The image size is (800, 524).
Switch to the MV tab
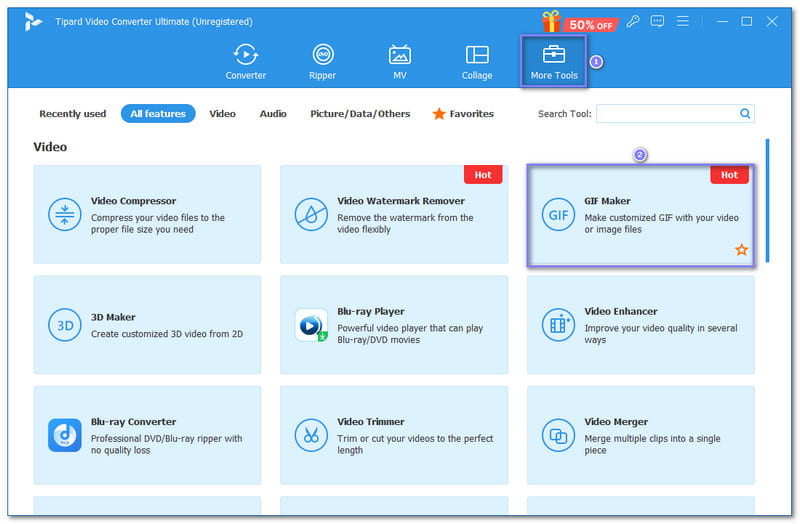(x=399, y=61)
